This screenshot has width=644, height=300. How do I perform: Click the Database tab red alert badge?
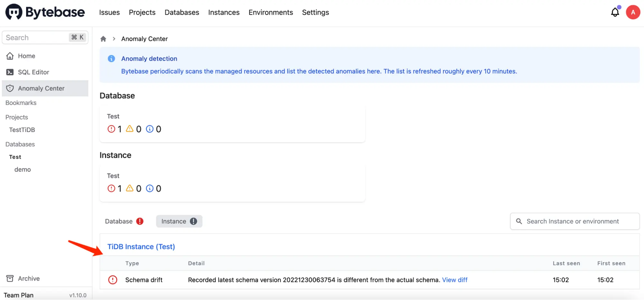[139, 221]
